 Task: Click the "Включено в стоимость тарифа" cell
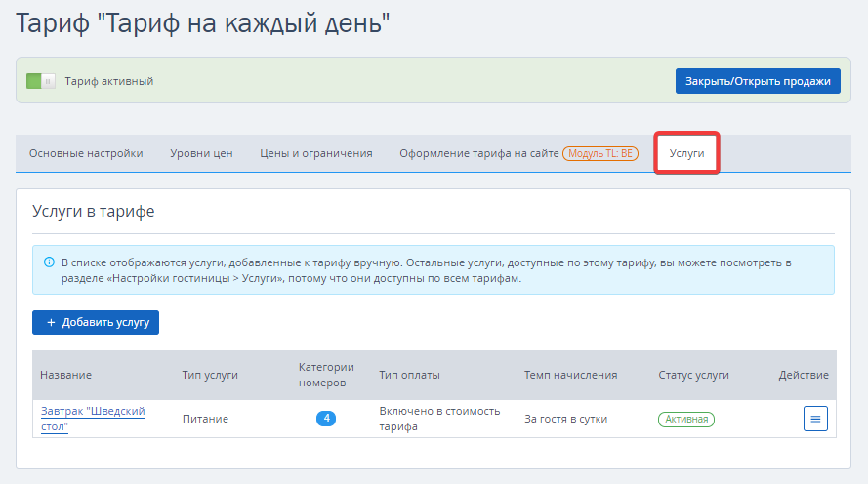click(x=439, y=419)
